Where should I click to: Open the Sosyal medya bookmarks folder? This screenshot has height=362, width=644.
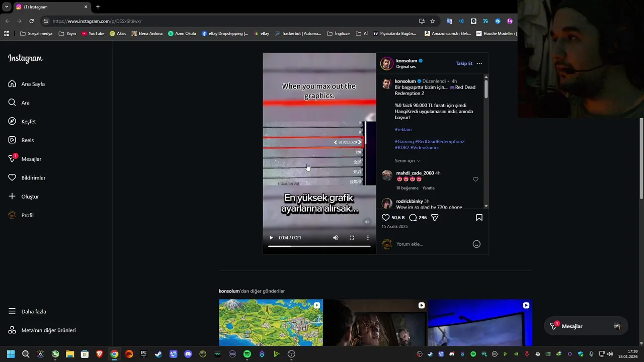pos(36,34)
